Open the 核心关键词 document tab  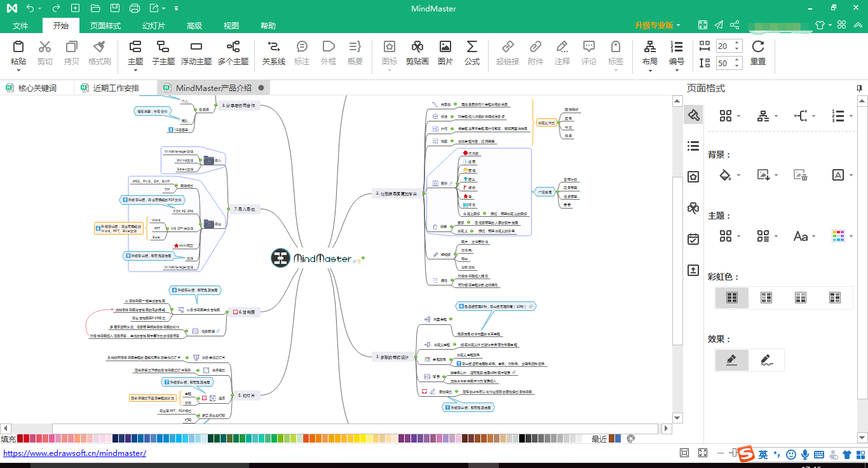[x=37, y=88]
